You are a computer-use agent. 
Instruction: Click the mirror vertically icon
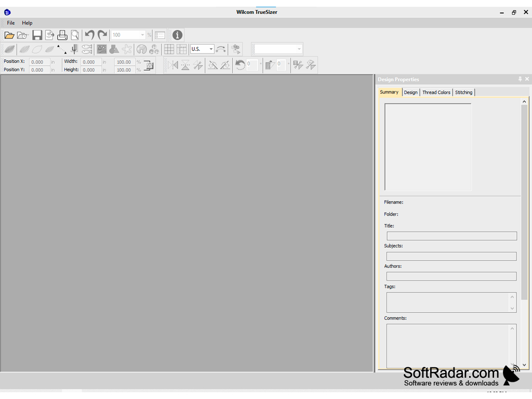coord(185,65)
